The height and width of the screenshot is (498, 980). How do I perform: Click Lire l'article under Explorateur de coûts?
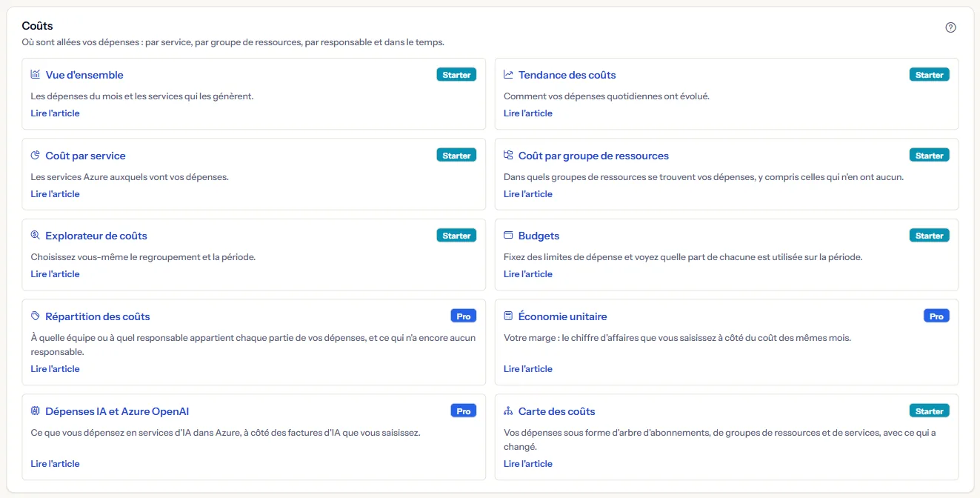55,274
